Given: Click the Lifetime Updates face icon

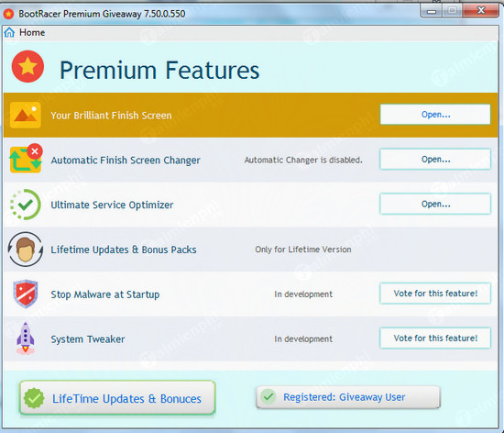Looking at the screenshot, I should pyautogui.click(x=26, y=250).
